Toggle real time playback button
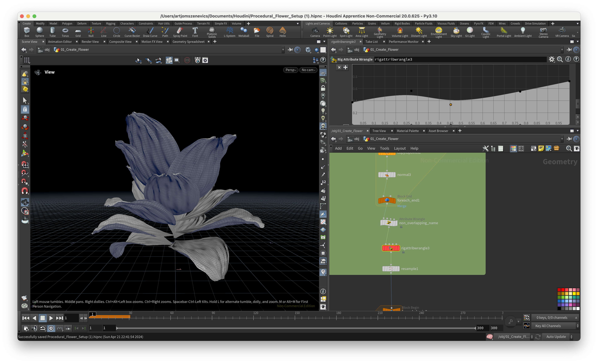The height and width of the screenshot is (364, 598). (51, 328)
